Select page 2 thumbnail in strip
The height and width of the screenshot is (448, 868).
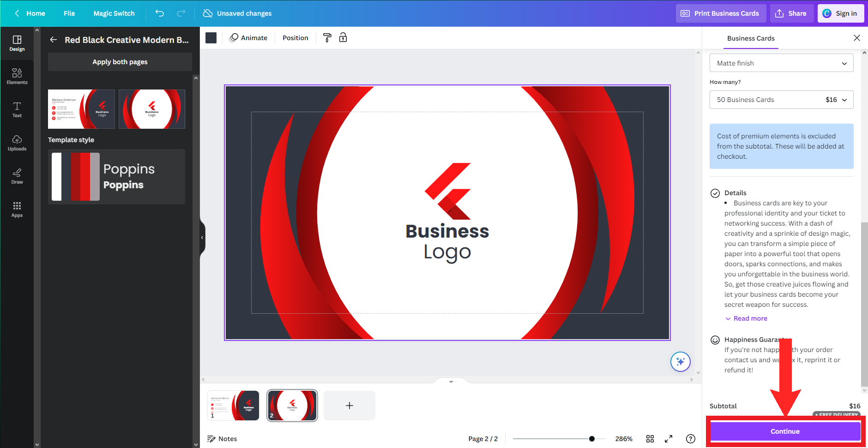(292, 406)
